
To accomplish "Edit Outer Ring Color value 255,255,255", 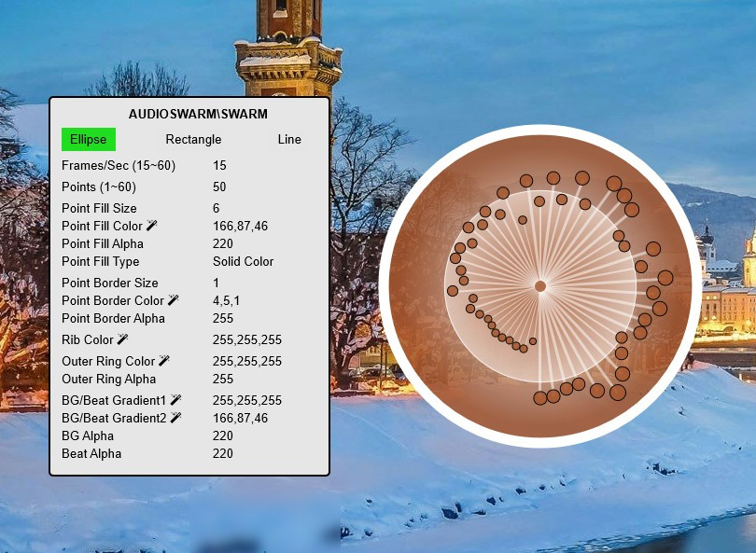I will (246, 361).
